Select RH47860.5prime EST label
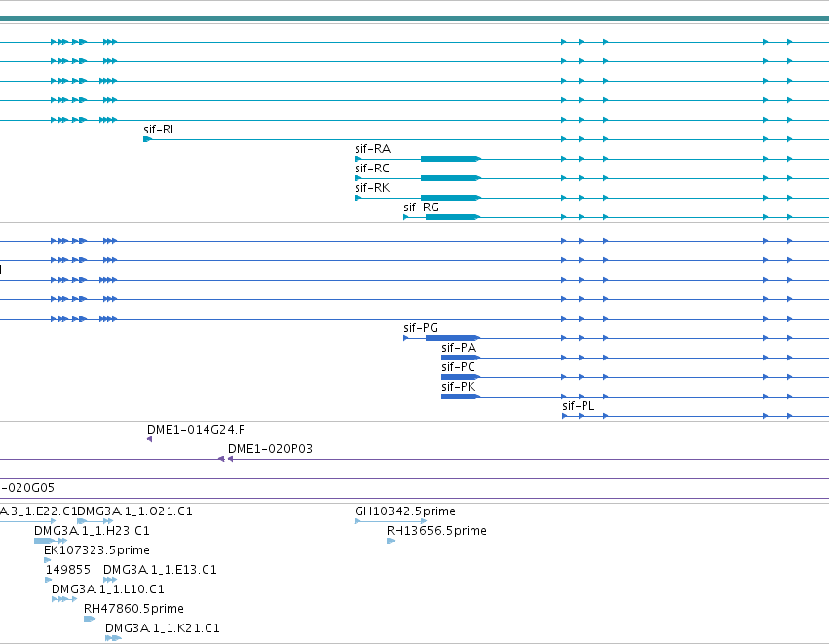 coord(133,609)
